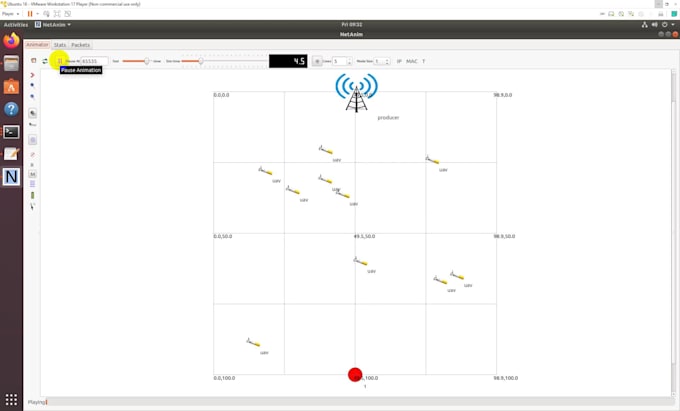Click the volume icon in the top bar
This screenshot has width=680, height=411.
click(654, 25)
